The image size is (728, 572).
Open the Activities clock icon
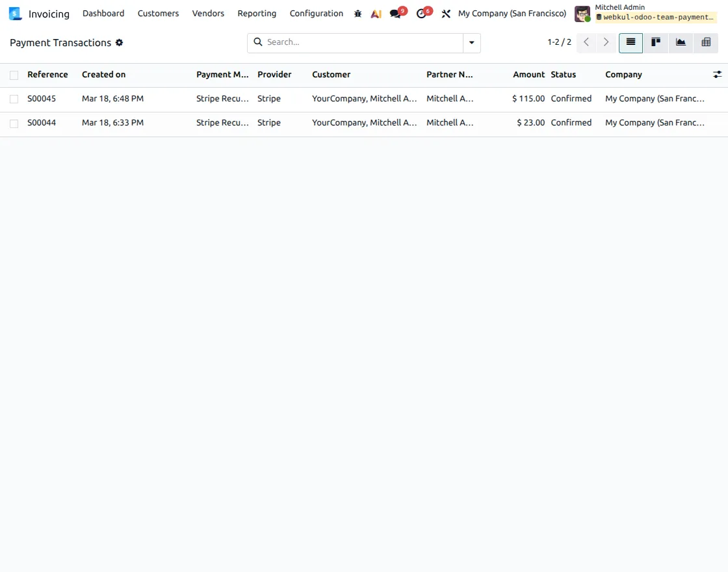click(421, 13)
